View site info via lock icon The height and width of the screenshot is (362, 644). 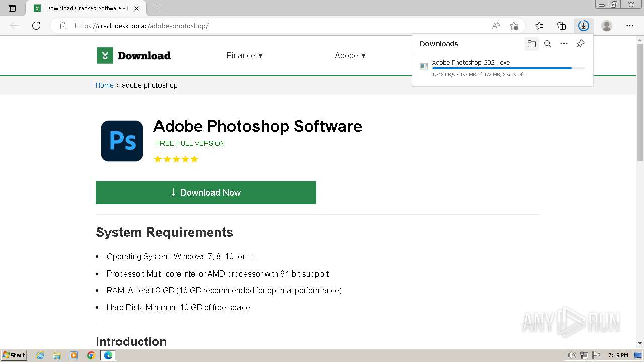click(63, 26)
